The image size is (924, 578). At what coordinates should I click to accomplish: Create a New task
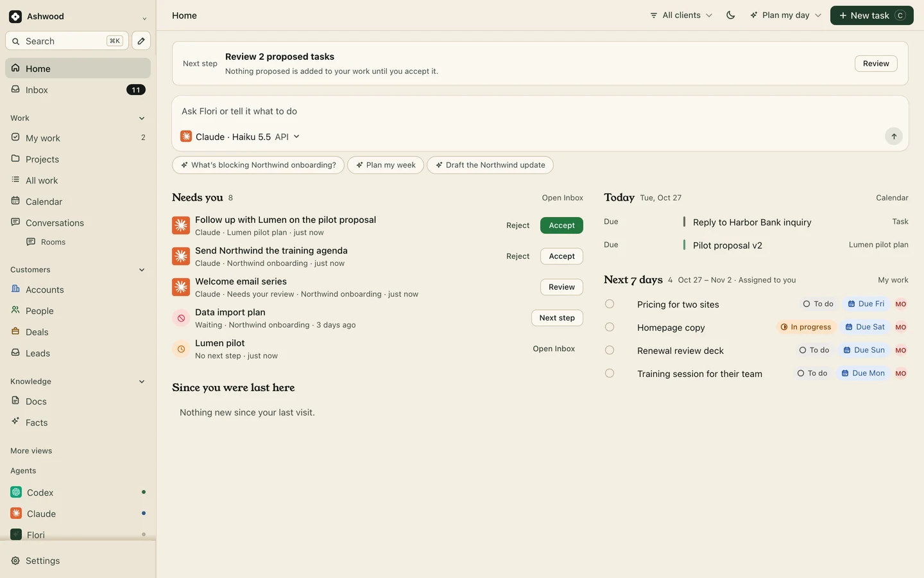[x=871, y=15]
